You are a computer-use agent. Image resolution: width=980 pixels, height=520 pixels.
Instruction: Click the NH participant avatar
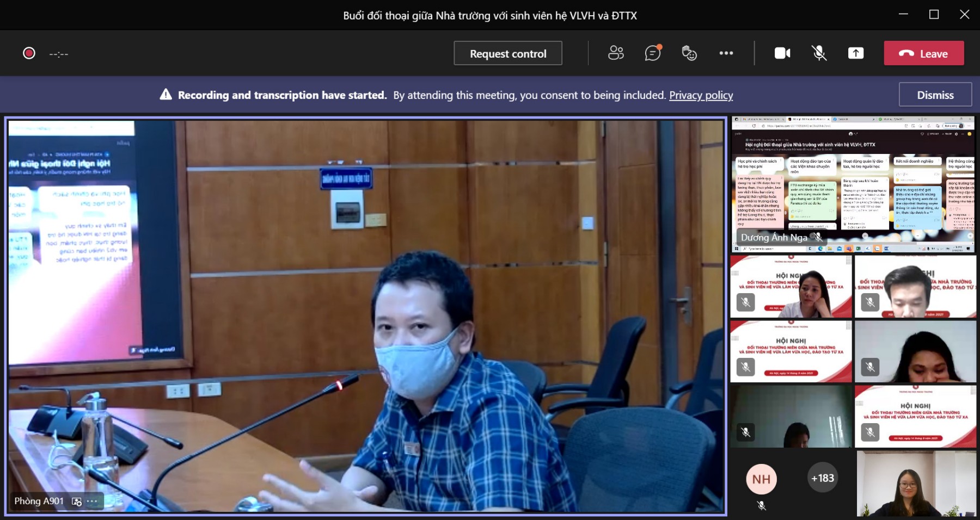[x=761, y=479]
